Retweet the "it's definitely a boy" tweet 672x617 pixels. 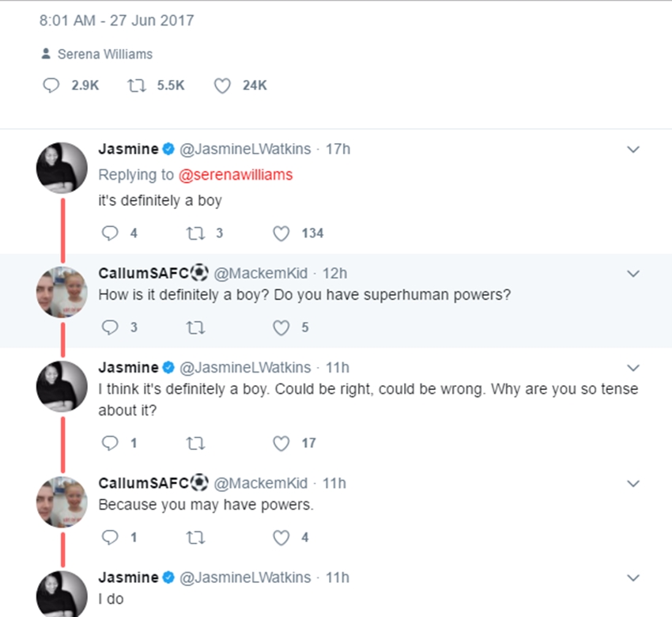(x=194, y=233)
